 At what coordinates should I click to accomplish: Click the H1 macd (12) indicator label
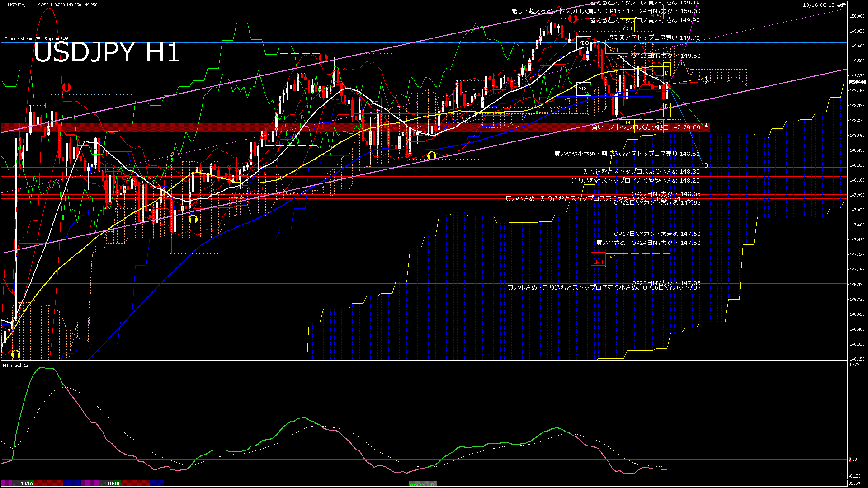pyautogui.click(x=16, y=365)
